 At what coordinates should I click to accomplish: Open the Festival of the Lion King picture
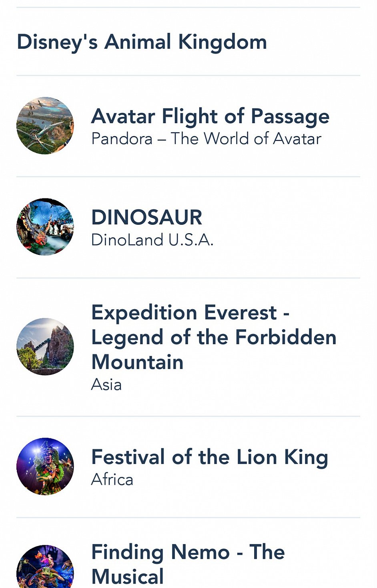pyautogui.click(x=45, y=466)
